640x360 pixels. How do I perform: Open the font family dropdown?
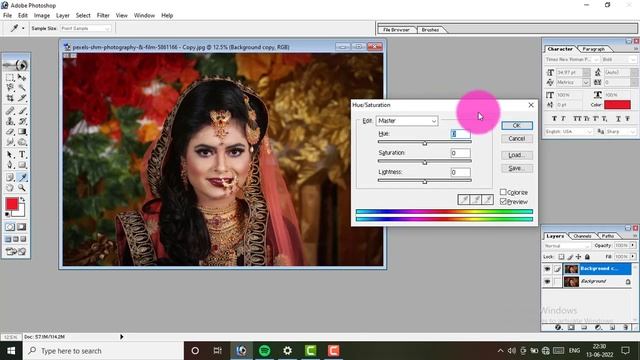click(x=572, y=60)
